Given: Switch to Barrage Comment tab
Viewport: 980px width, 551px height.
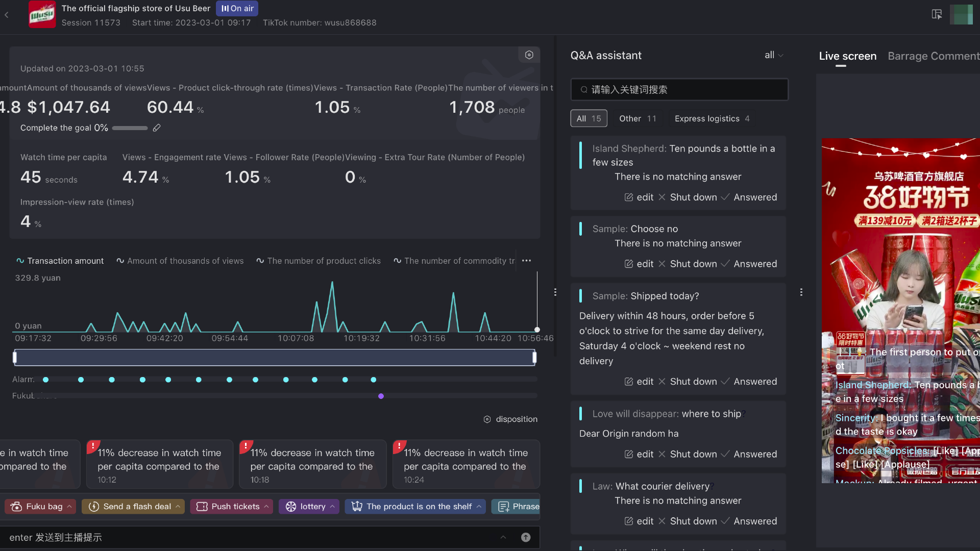Looking at the screenshot, I should (x=933, y=56).
